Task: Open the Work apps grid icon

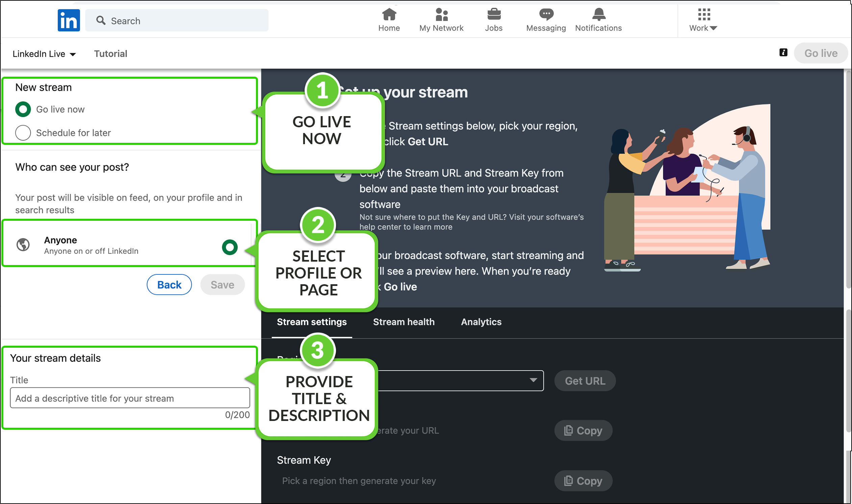Action: point(704,14)
